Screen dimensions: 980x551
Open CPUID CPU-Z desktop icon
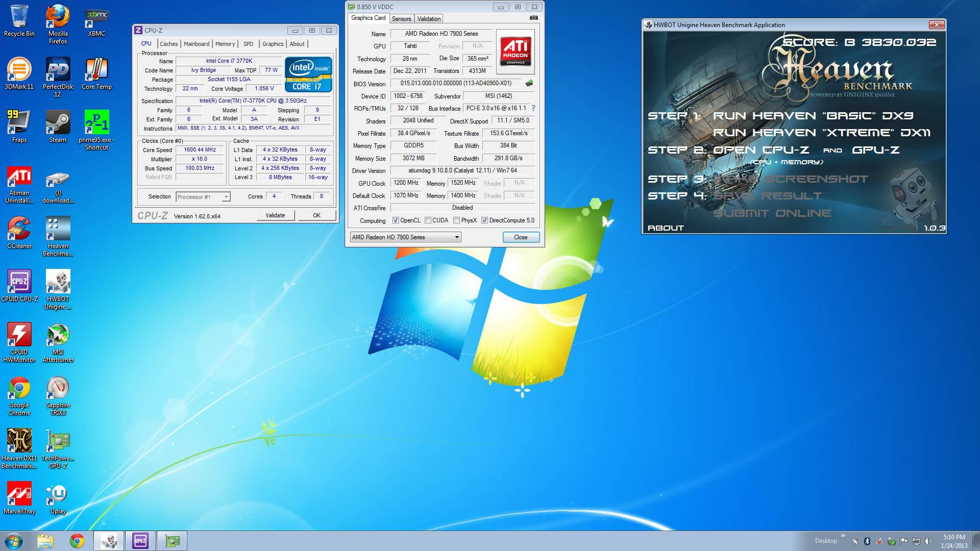[x=19, y=287]
